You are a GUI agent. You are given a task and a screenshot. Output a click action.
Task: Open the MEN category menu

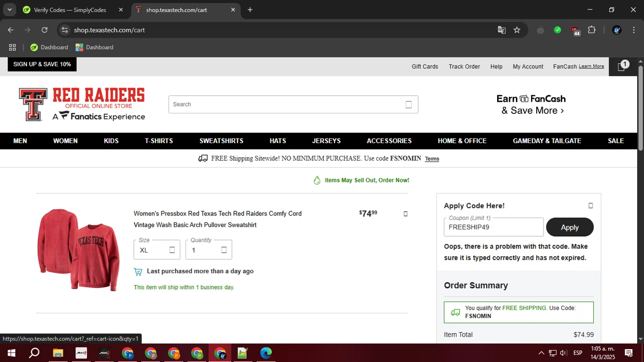tap(20, 141)
